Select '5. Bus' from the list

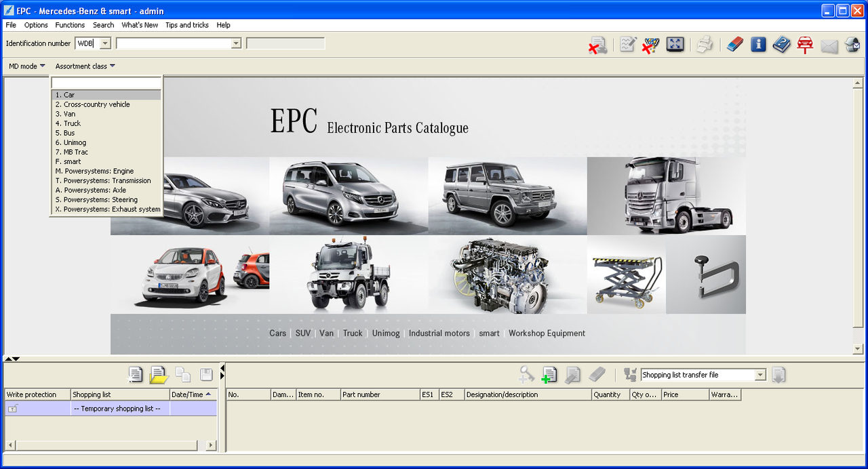[106, 133]
